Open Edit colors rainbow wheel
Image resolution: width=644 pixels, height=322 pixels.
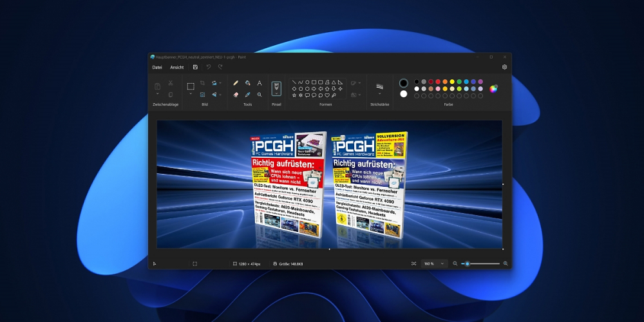(x=493, y=89)
